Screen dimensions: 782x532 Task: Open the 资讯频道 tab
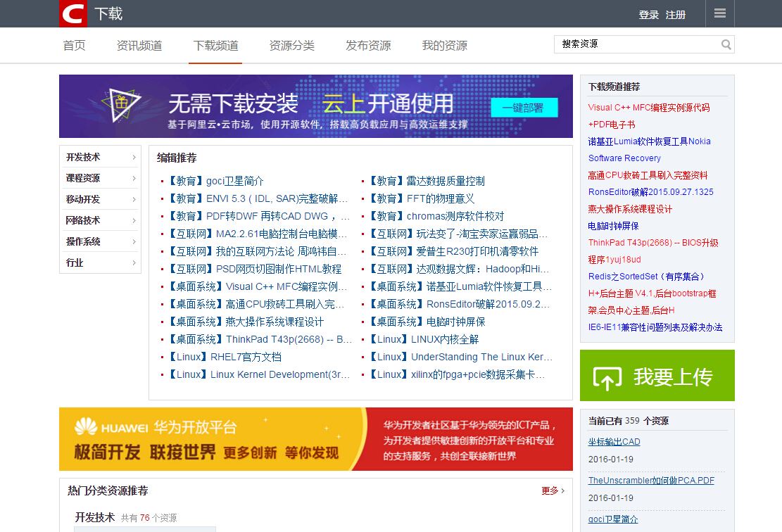point(139,45)
